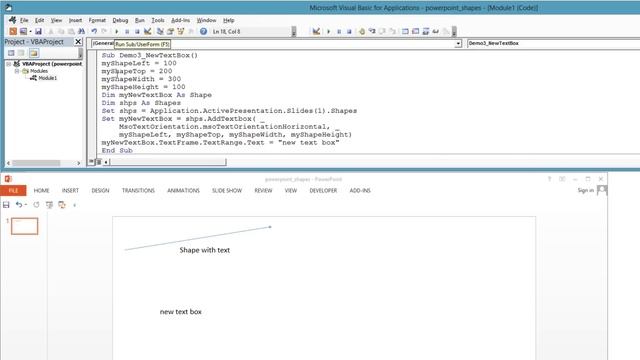Viewport: 640px width, 360px height.
Task: Open VBA Run menu
Action: (x=140, y=20)
